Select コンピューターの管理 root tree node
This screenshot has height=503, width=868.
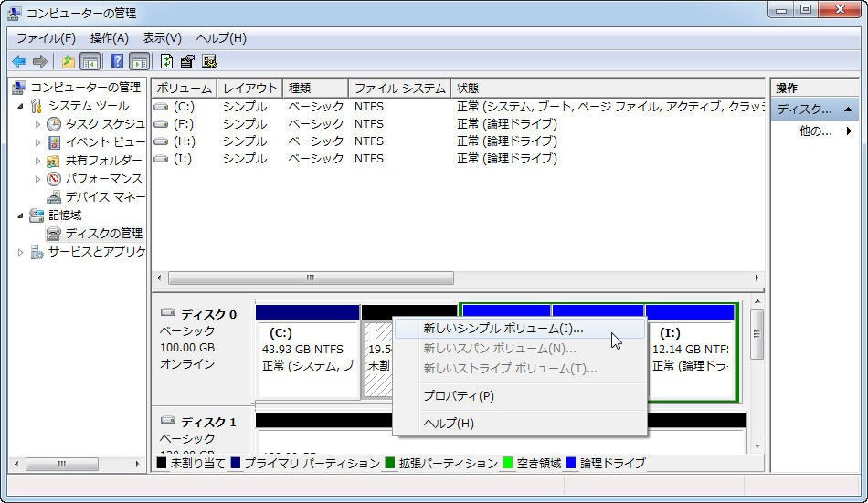[85, 88]
